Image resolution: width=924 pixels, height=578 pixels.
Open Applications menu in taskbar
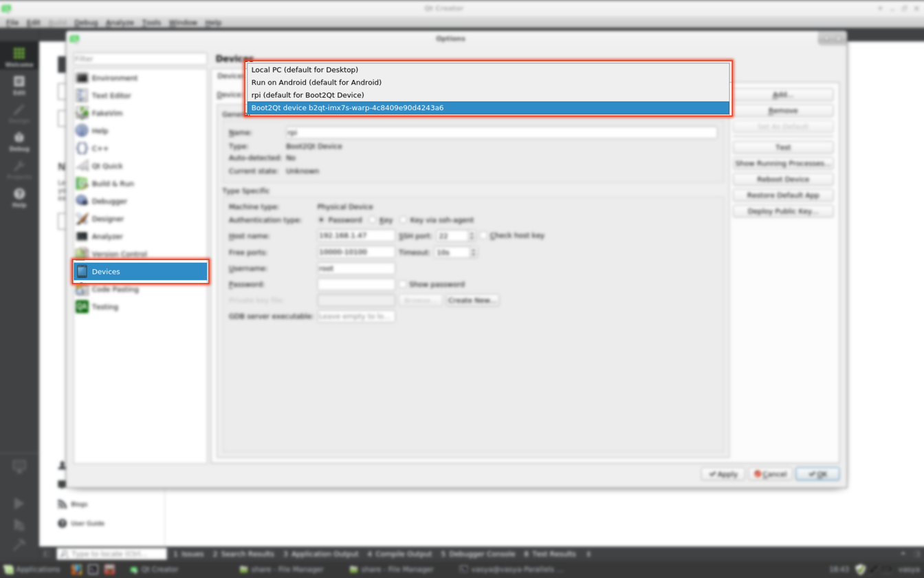[x=32, y=570]
